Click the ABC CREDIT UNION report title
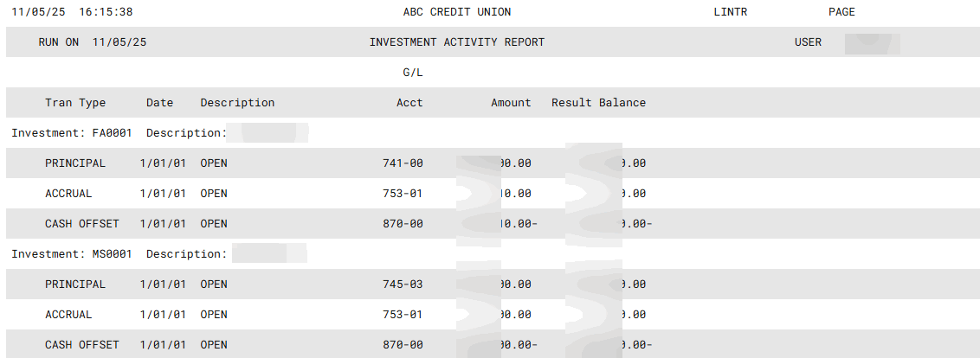 (x=457, y=12)
